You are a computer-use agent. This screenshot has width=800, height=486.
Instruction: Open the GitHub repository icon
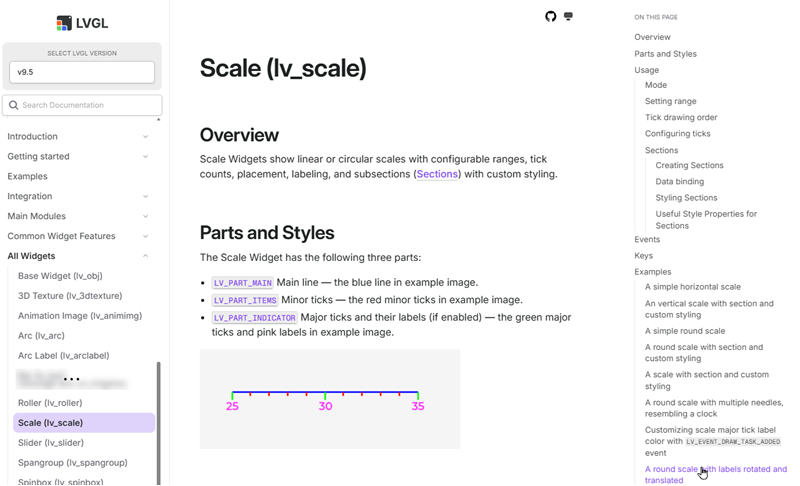pyautogui.click(x=550, y=16)
